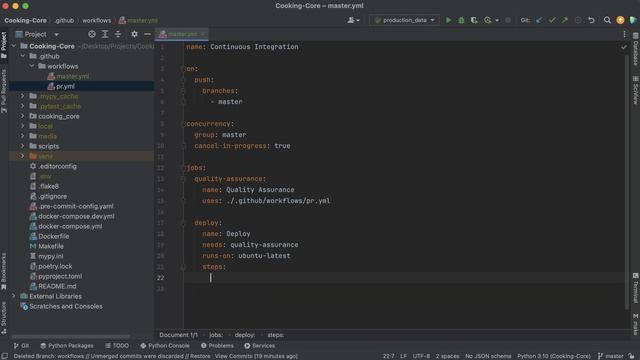Image resolution: width=640 pixels, height=360 pixels.
Task: Click Python 3.10 interpreter in status bar
Action: pyautogui.click(x=554, y=356)
